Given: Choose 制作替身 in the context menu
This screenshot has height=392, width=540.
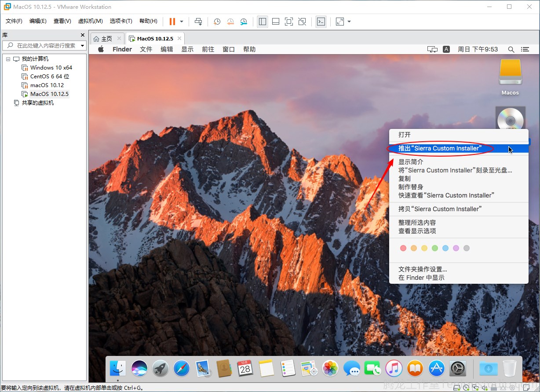Looking at the screenshot, I should pyautogui.click(x=459, y=187).
